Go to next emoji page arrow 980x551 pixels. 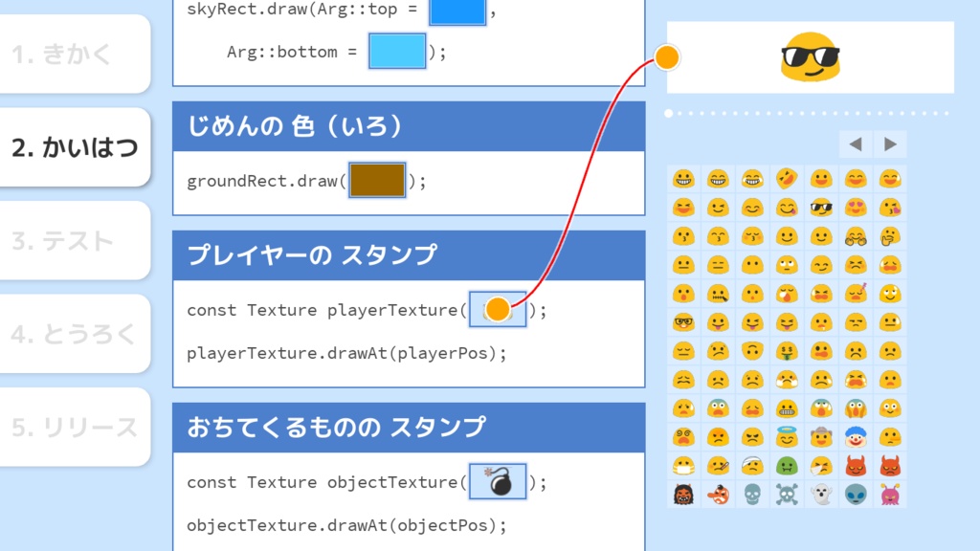click(890, 144)
